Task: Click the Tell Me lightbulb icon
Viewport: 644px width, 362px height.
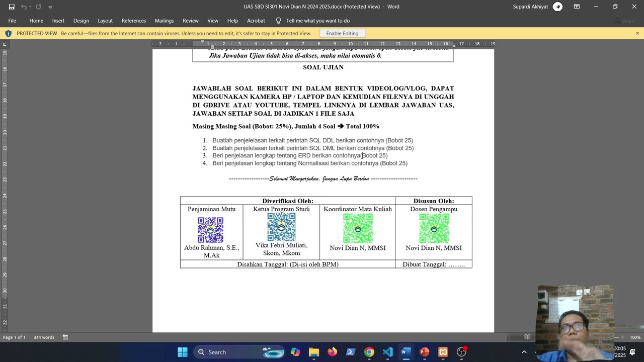Action: [278, 21]
